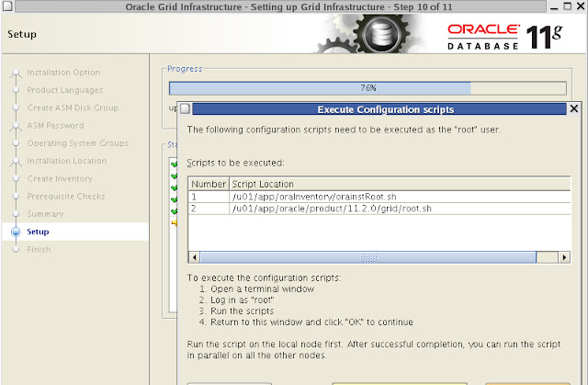Click the Setup step bullet icon

click(16, 232)
